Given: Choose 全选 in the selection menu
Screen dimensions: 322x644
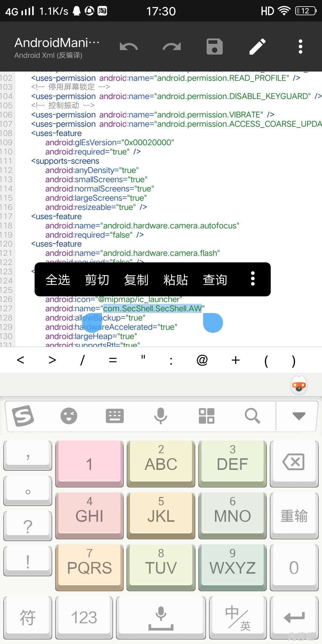Looking at the screenshot, I should (x=58, y=280).
